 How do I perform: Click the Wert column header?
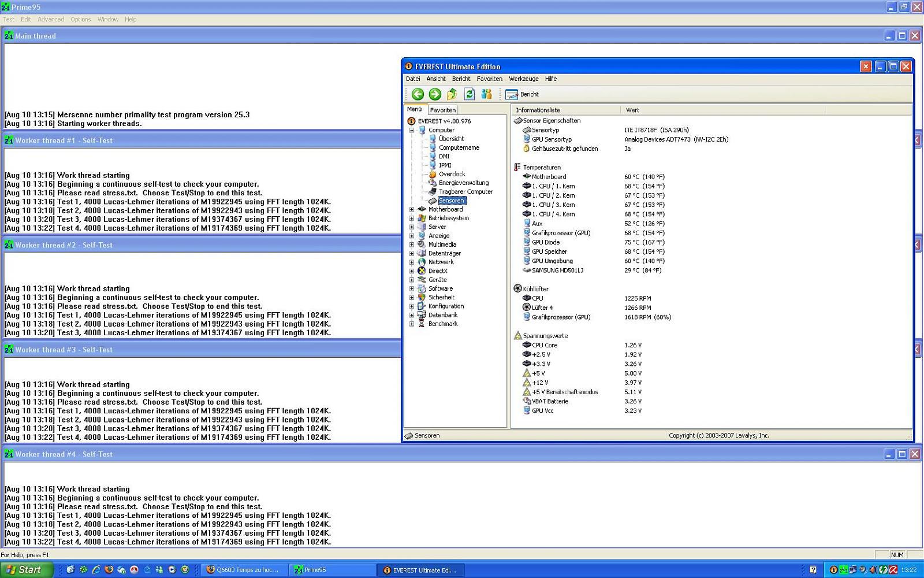tap(723, 110)
